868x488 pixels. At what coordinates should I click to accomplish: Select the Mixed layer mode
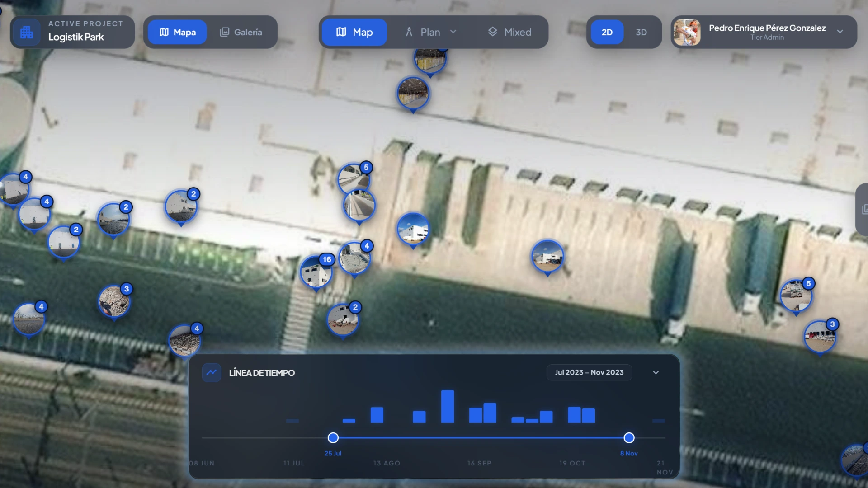point(509,32)
